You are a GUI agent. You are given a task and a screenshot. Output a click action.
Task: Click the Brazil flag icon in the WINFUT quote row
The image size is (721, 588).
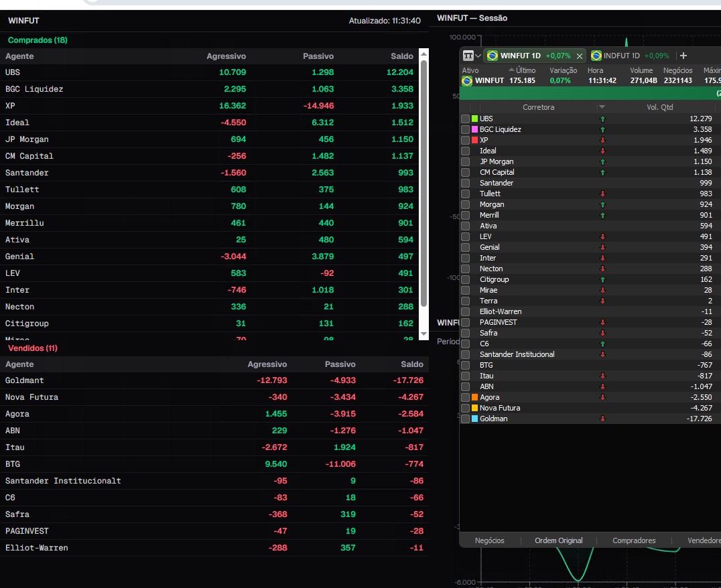[467, 80]
